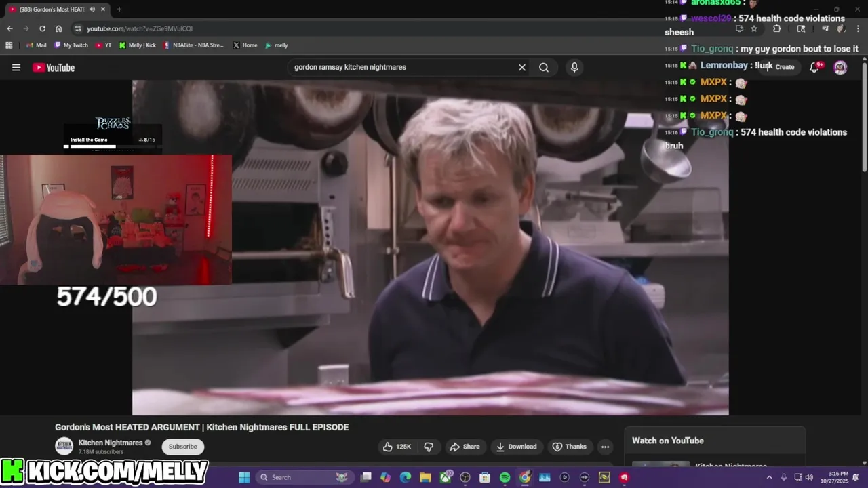The width and height of the screenshot is (868, 488).
Task: Click the YouTube logo
Action: tap(54, 68)
